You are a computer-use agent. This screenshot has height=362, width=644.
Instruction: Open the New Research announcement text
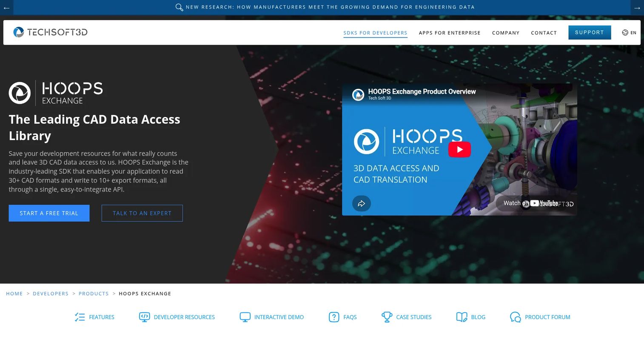tap(330, 7)
